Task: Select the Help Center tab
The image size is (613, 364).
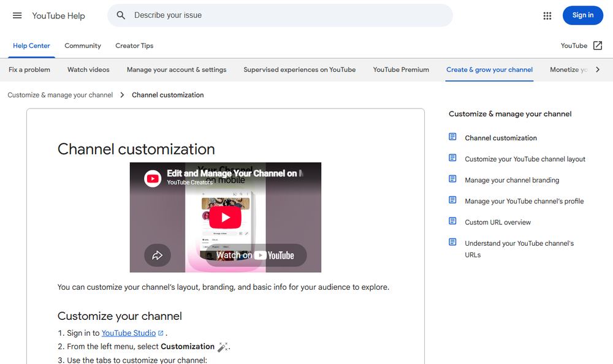Action: pyautogui.click(x=31, y=46)
